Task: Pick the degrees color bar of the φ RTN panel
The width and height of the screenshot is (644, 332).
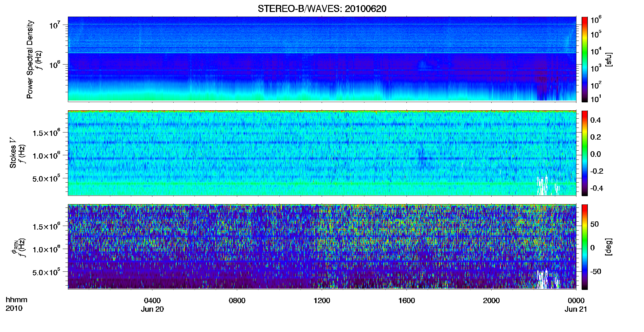Action: click(585, 247)
